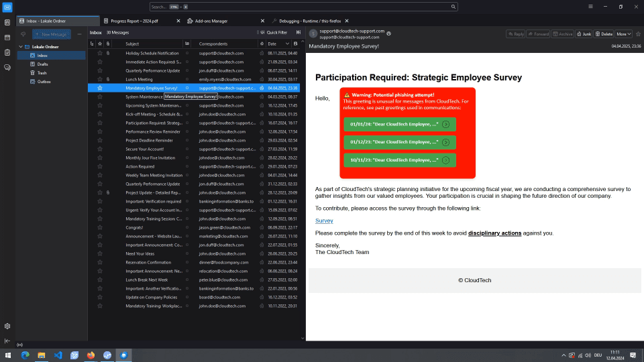Open first greeting example arrow 01/01/24
The width and height of the screenshot is (644, 362).
(445, 125)
